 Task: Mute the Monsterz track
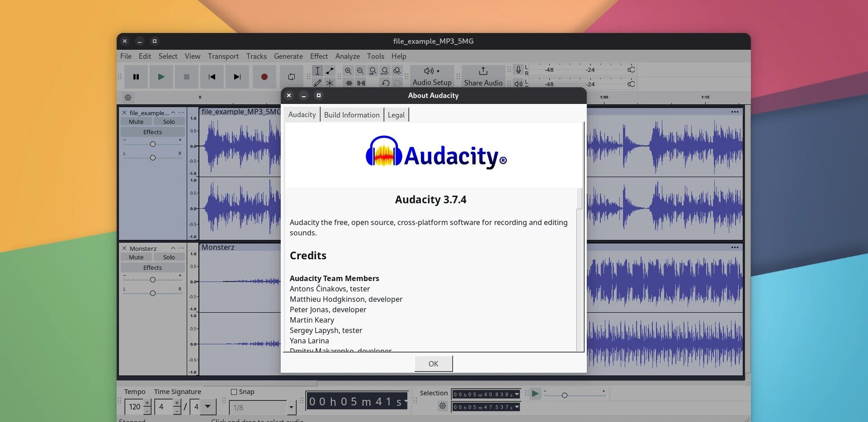click(136, 257)
